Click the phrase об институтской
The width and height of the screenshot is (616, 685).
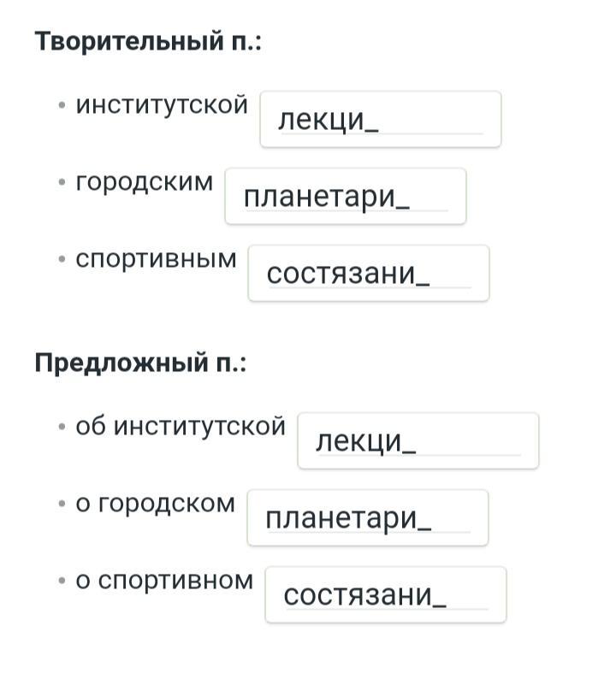[181, 426]
